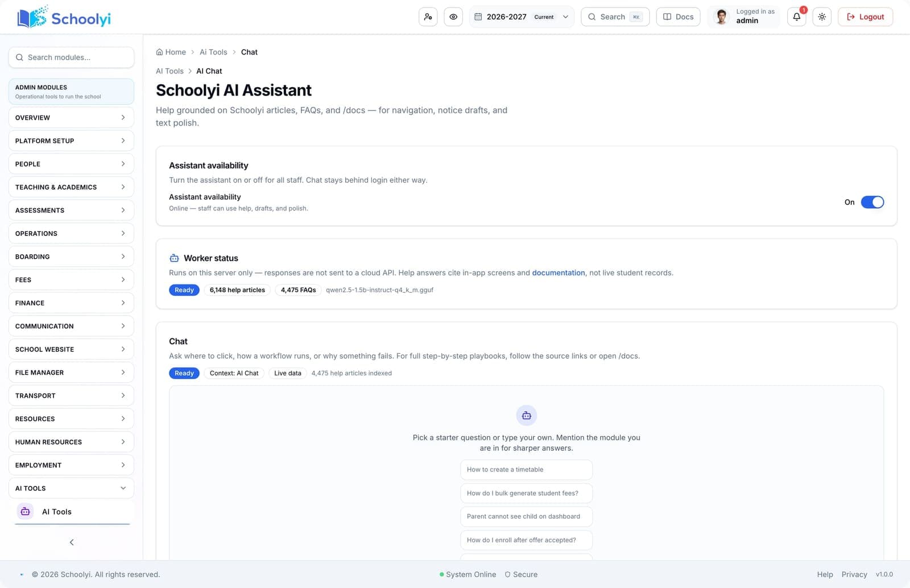The image size is (910, 588).
Task: Click the Help link in footer
Action: pyautogui.click(x=825, y=574)
